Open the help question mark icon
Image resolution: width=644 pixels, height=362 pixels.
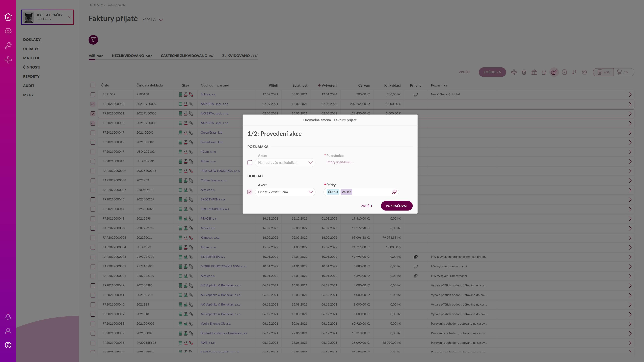coord(8,345)
